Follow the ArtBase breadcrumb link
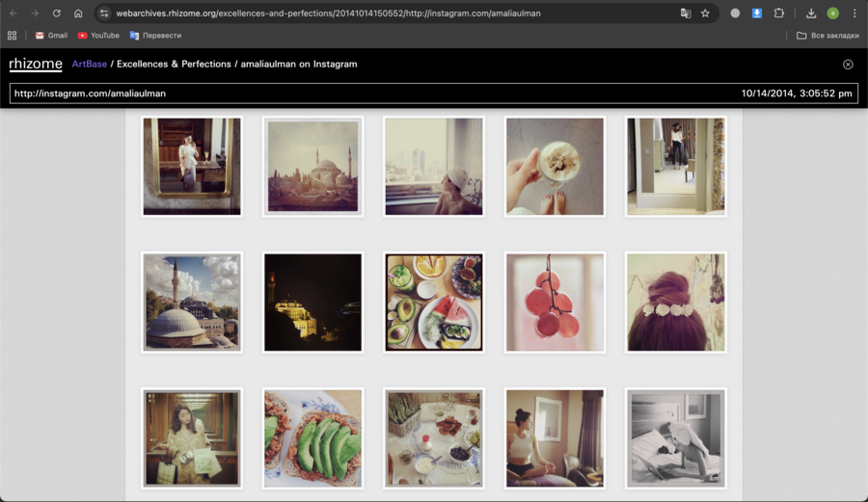 pos(89,65)
